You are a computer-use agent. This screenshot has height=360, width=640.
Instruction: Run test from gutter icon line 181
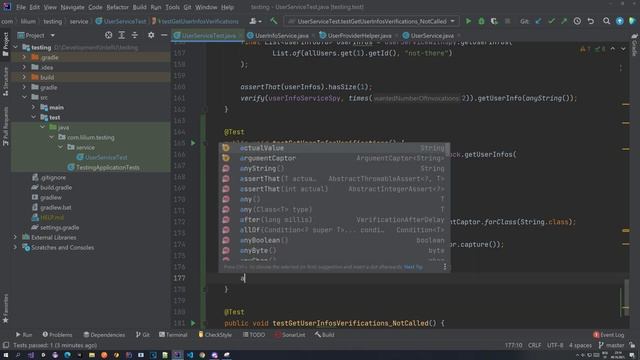193,323
